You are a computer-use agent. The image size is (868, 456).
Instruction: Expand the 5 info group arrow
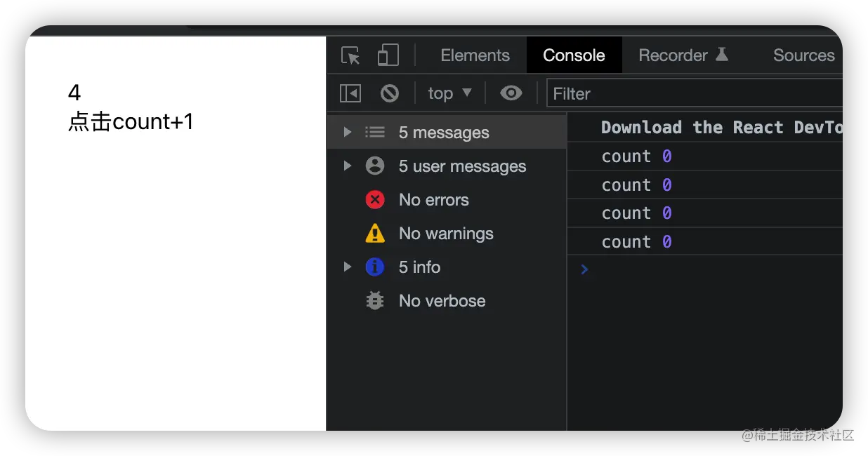point(347,267)
